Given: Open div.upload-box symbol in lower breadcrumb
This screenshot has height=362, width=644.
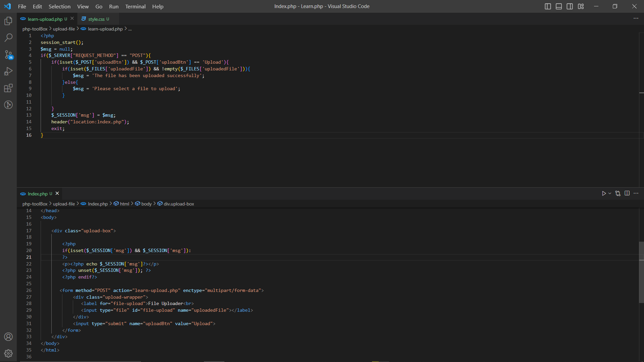Looking at the screenshot, I should point(179,204).
